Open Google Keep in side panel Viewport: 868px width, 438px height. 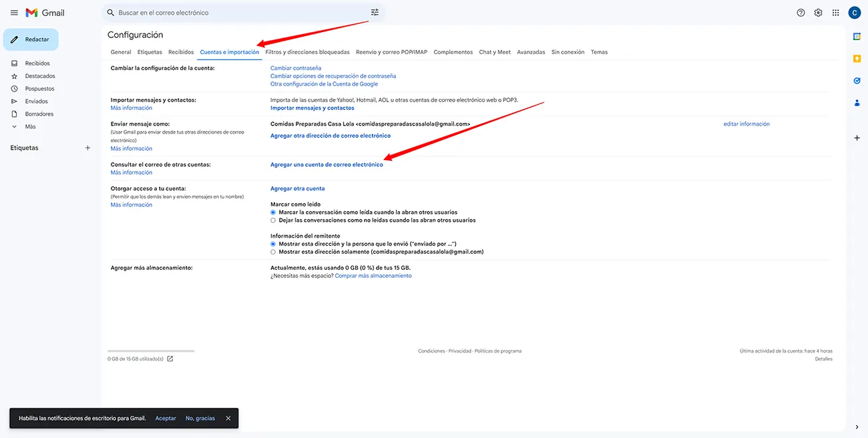click(857, 59)
